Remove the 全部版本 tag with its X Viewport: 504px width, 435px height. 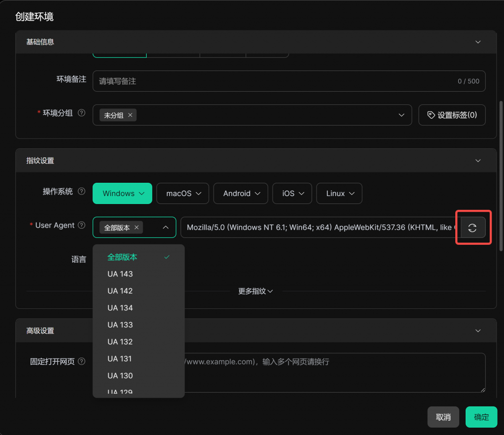pyautogui.click(x=137, y=227)
